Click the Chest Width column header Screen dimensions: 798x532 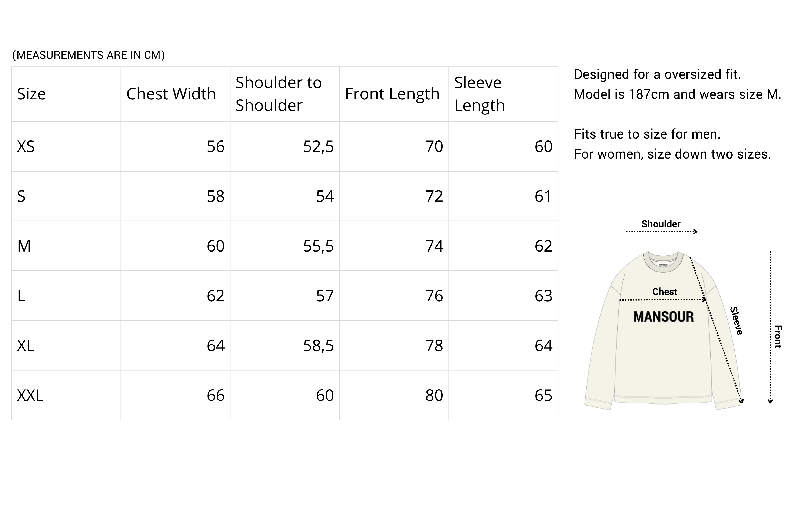(x=171, y=94)
